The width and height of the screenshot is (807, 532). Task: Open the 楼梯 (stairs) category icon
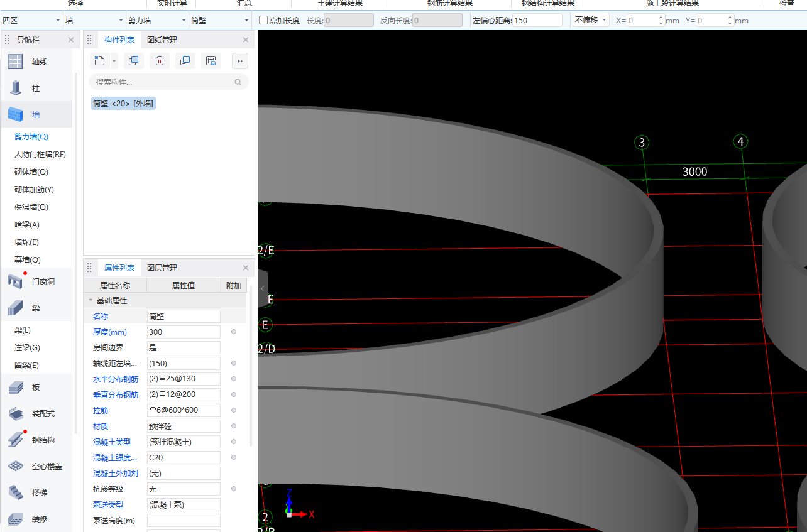[15, 492]
